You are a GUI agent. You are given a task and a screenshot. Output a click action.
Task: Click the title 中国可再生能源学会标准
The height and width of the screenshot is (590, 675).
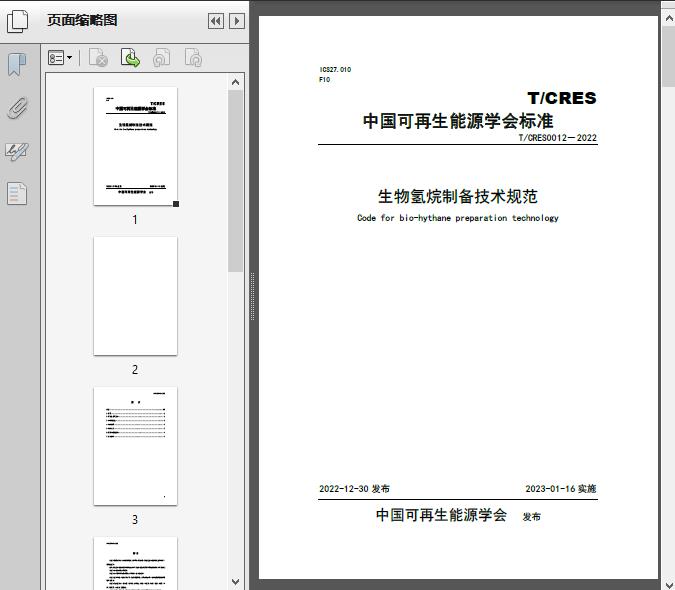click(x=458, y=121)
